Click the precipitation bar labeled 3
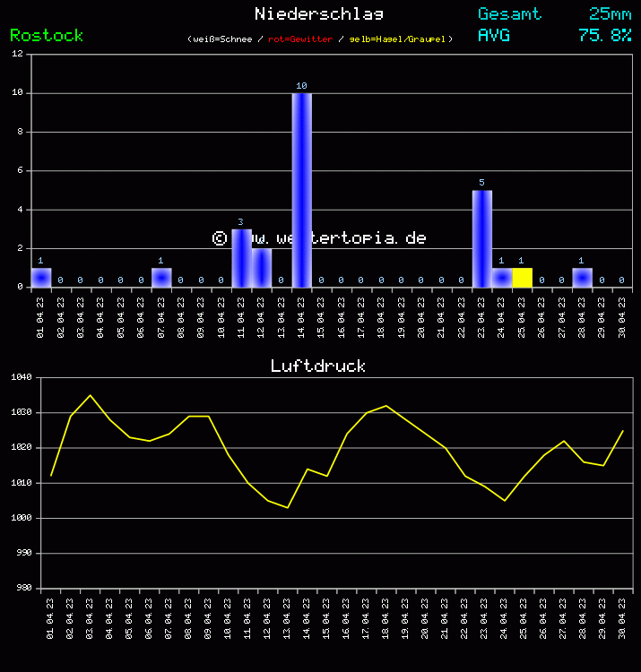Screen dimensions: 641x672 click(241, 258)
